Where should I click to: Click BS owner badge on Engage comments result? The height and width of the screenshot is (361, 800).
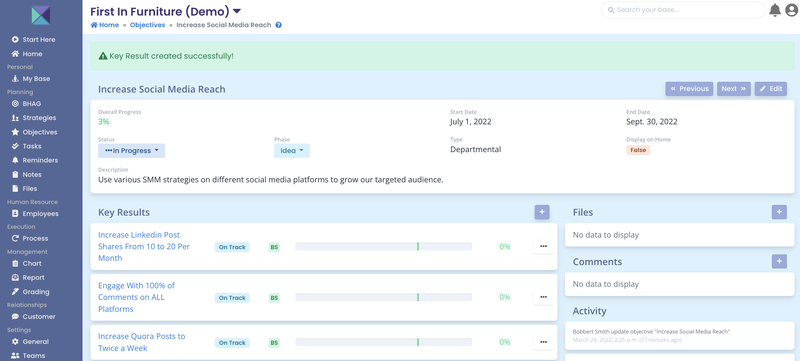(x=274, y=297)
